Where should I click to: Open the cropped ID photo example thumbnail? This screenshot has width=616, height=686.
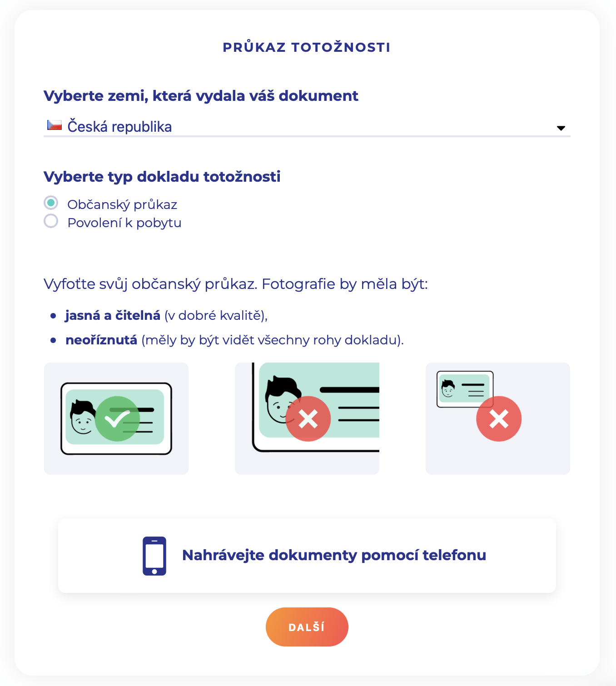coord(307,418)
